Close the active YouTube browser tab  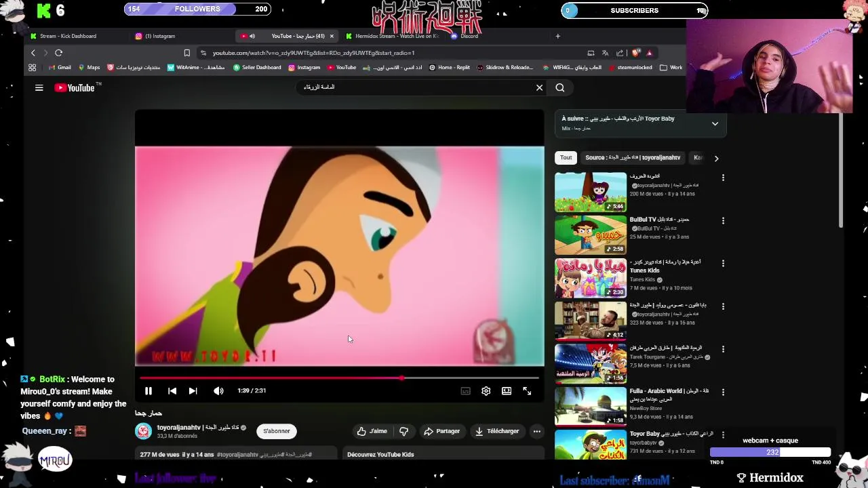click(x=332, y=36)
